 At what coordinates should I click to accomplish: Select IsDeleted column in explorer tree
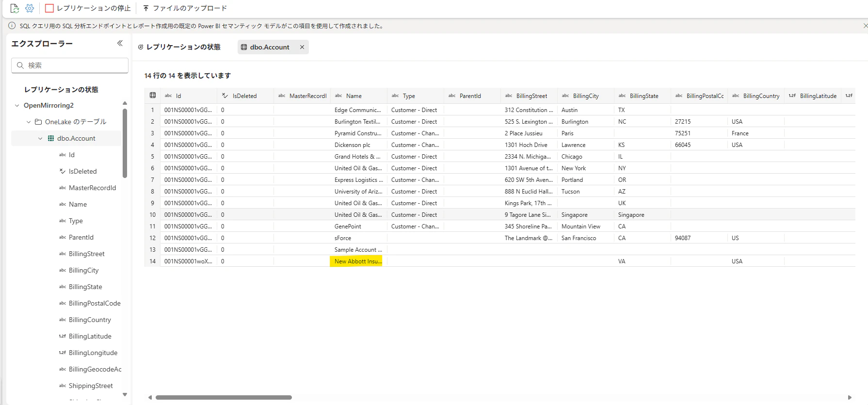pos(82,171)
